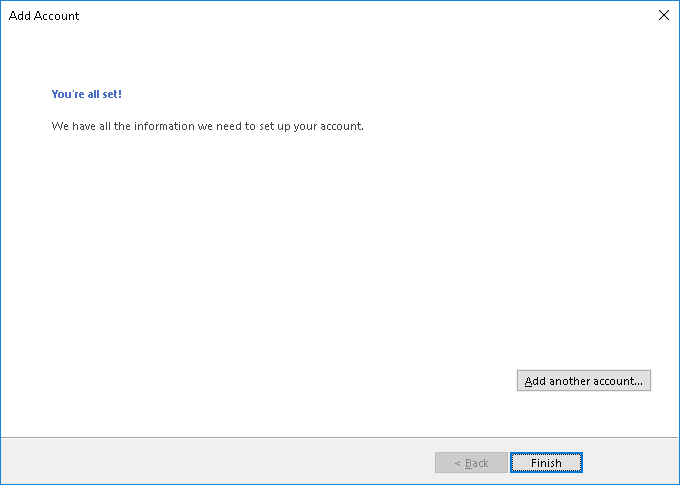Click empty title bar space beside the title
The width and height of the screenshot is (680, 485).
(350, 16)
